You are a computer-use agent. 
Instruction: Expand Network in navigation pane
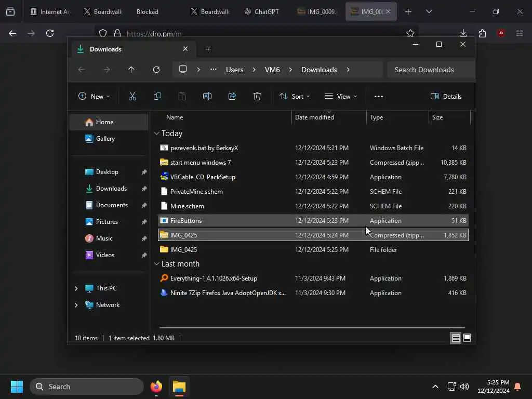pos(76,304)
